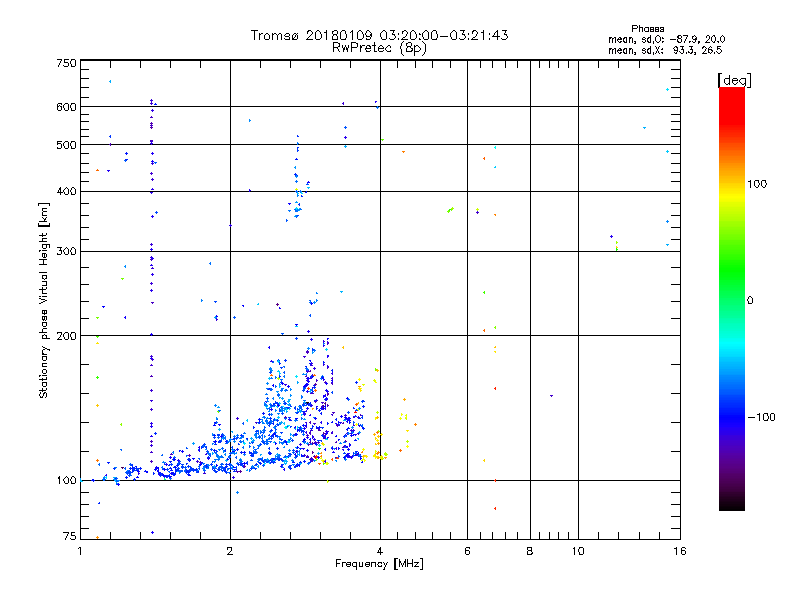Click the x-axis label '2'
Image resolution: width=800 pixels, height=600 pixels.
(x=230, y=551)
